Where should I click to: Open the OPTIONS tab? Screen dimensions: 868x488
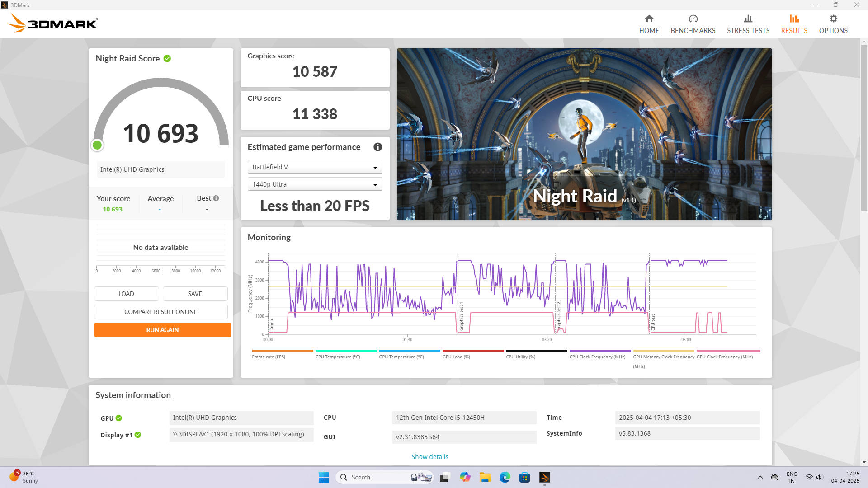[x=833, y=24]
